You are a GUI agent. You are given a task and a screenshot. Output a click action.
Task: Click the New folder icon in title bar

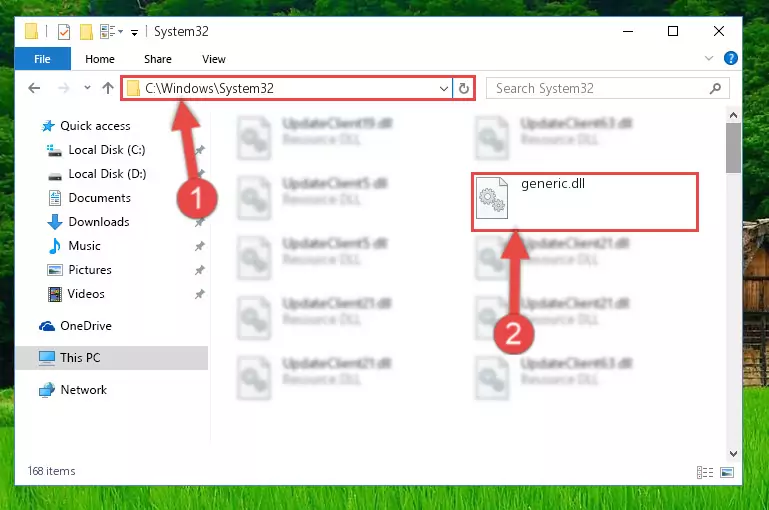pos(86,32)
